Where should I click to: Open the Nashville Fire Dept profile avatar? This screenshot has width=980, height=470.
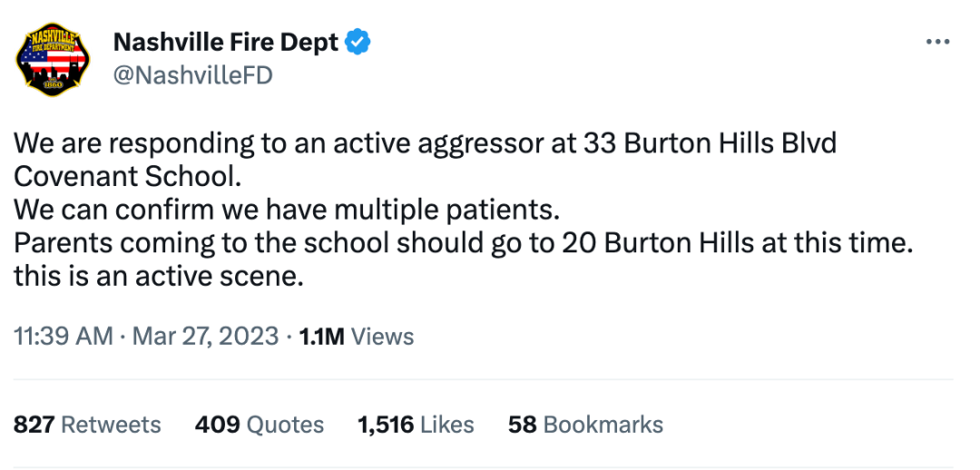[54, 60]
